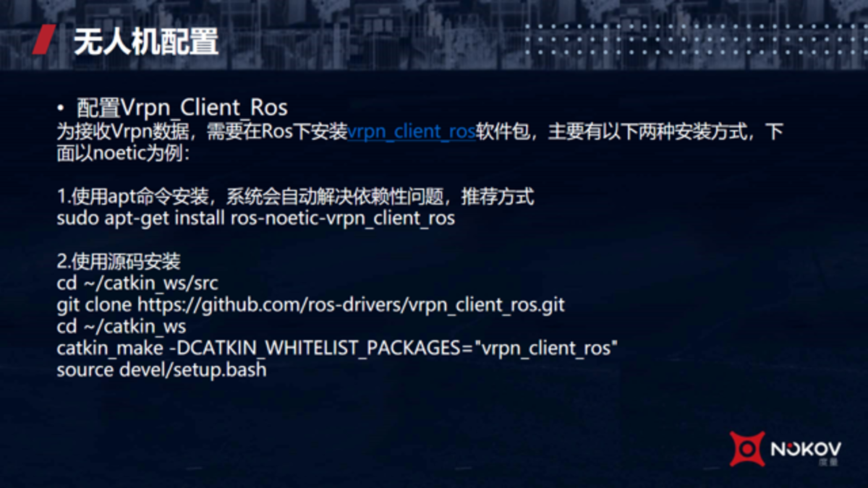Select the cd ~/catkin_ws command line
Viewport: 868px width, 488px height.
click(x=122, y=327)
